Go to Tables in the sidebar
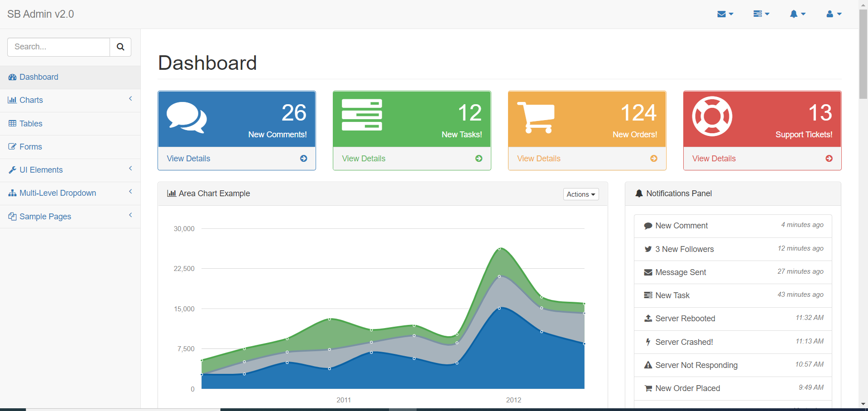The image size is (868, 411). pos(31,124)
